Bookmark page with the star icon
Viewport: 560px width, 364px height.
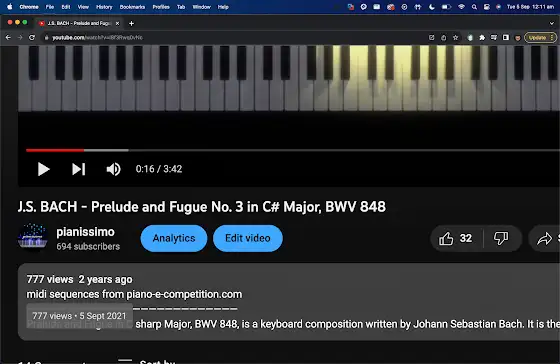pos(455,38)
